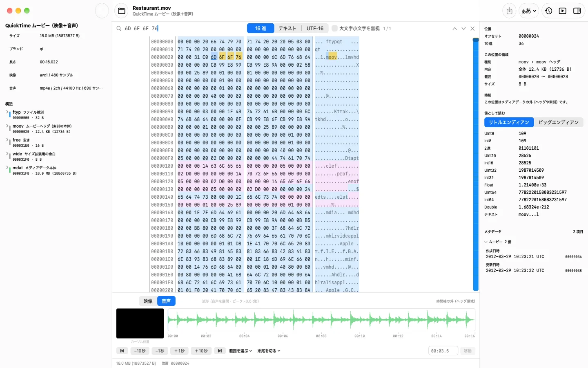Screen dimensions: 588x368
Task: Click the 更新日時 2012-03-29 10:23:22 row
Action: click(534, 268)
